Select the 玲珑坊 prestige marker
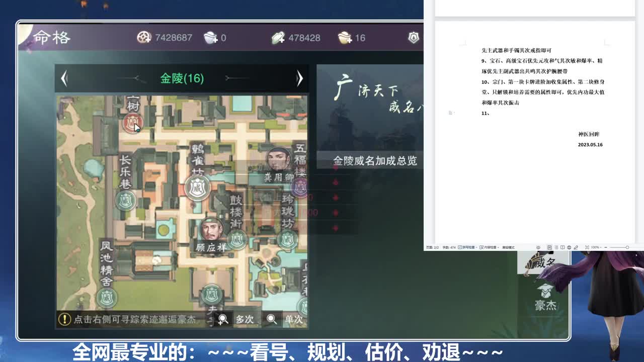The height and width of the screenshot is (362, 644). (x=287, y=239)
